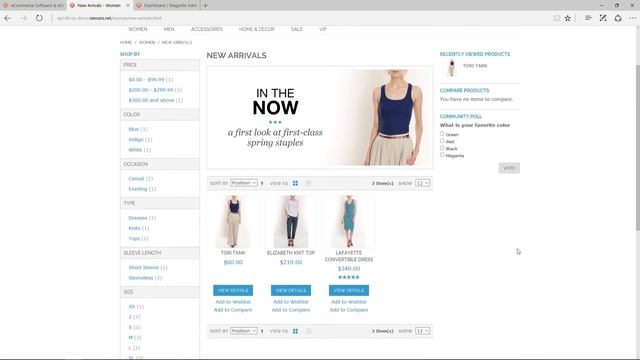The image size is (640, 360).
Task: Switch to list view in top toolbar
Action: (309, 183)
